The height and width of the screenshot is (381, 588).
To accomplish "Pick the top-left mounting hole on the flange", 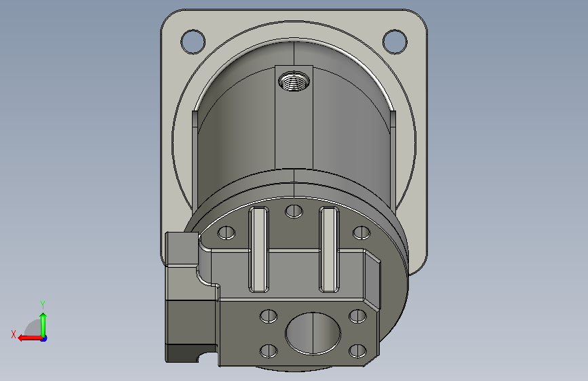I will point(193,41).
